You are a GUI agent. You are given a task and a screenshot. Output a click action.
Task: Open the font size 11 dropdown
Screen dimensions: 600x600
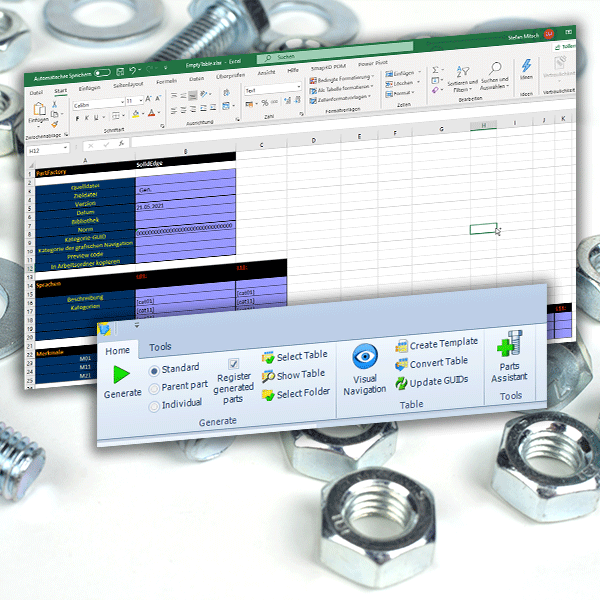pyautogui.click(x=141, y=100)
